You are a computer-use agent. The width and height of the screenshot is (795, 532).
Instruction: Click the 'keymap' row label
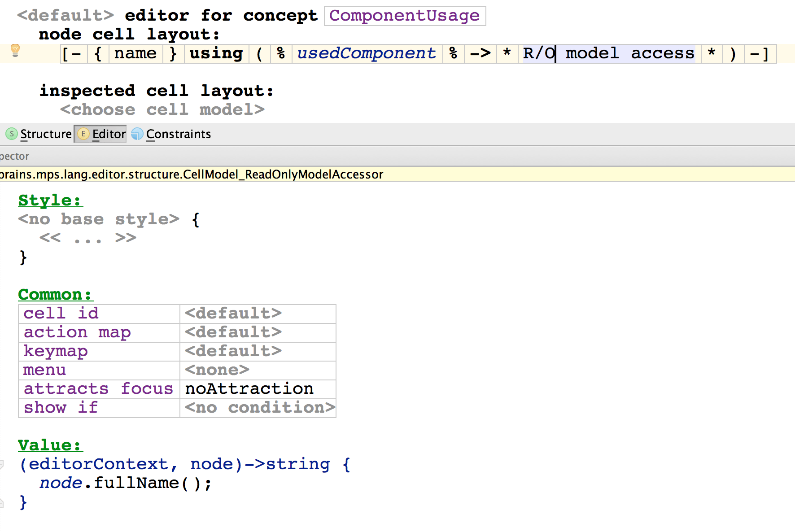pyautogui.click(x=56, y=351)
